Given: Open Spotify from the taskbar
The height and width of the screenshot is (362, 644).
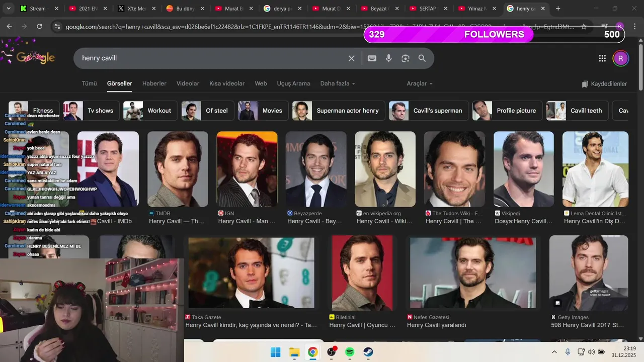Looking at the screenshot, I should 350,352.
